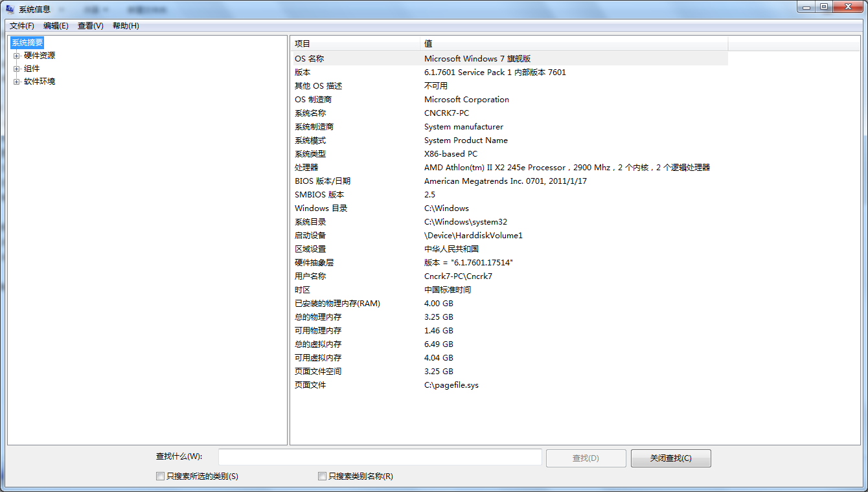
Task: Enable 只搜索类别名称(R) checkbox
Action: click(322, 476)
